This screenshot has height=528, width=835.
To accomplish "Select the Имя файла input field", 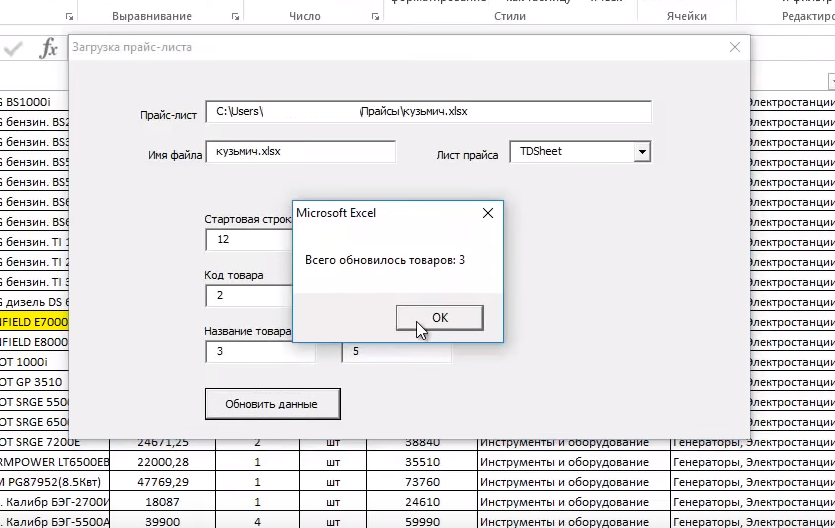I will (x=300, y=152).
